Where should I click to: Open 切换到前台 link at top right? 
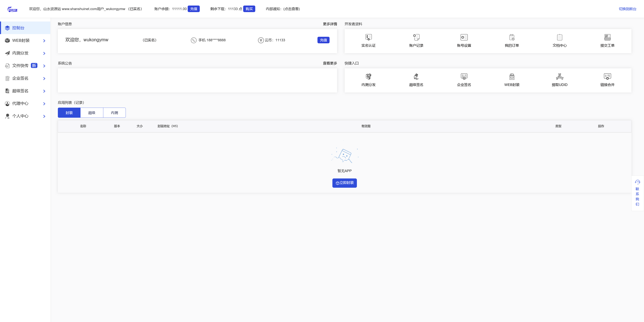(627, 9)
